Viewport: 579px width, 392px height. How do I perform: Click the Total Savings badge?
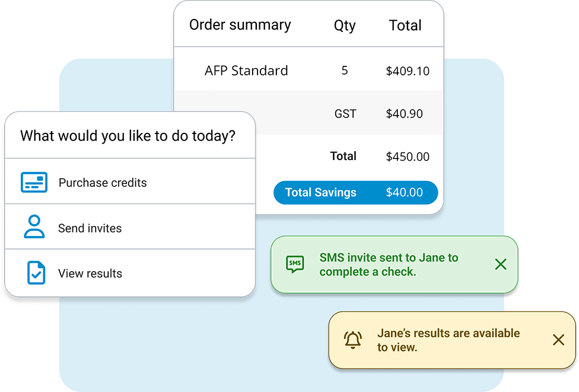coord(355,192)
